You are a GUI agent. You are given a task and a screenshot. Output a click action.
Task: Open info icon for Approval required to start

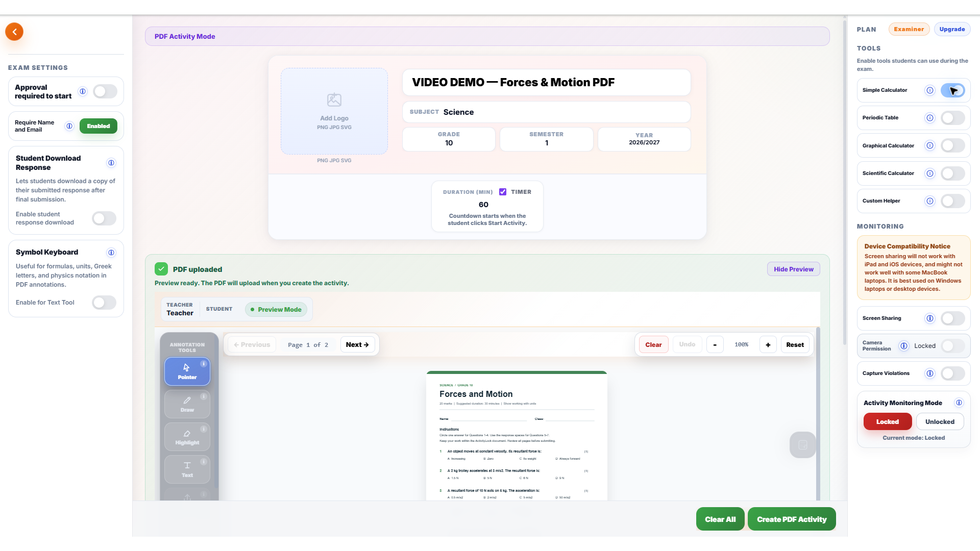coord(83,91)
